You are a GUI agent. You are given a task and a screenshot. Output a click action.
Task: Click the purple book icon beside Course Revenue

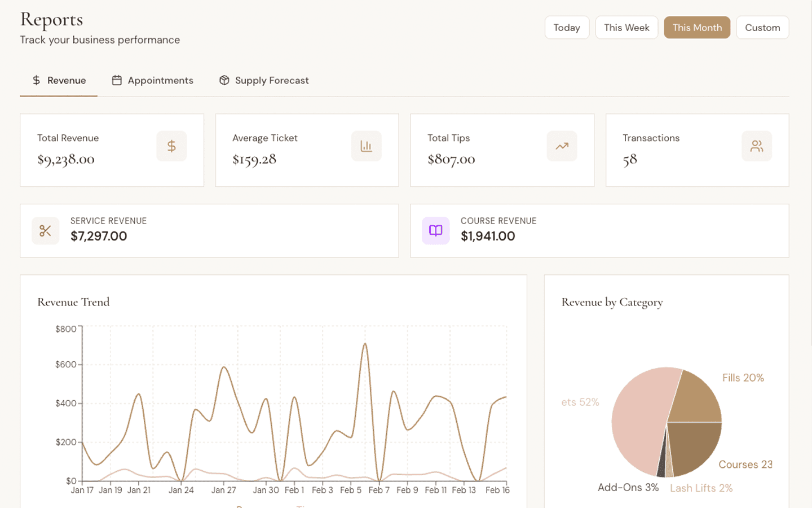point(435,230)
